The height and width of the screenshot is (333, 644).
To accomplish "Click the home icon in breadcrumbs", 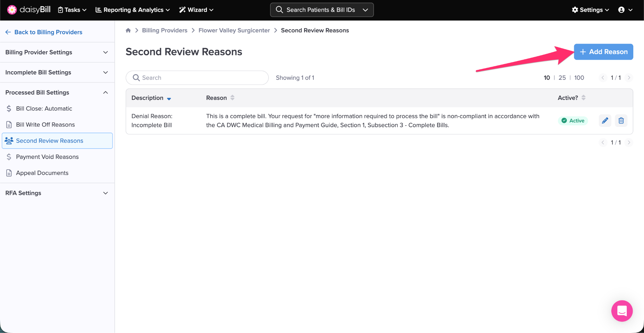I will pos(128,30).
